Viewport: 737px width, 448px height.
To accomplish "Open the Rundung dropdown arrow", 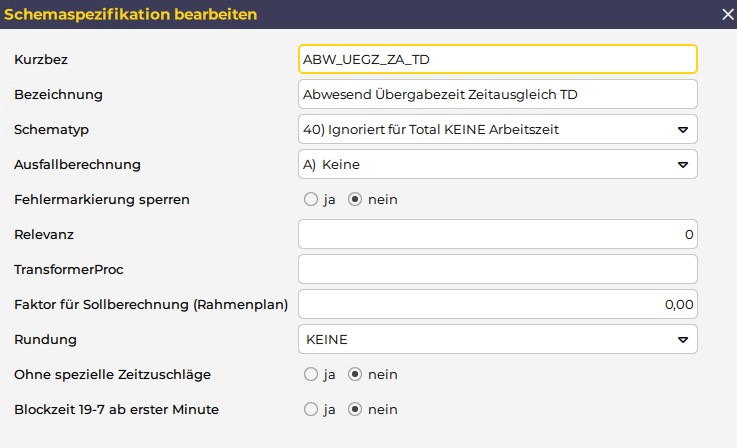I will [683, 339].
